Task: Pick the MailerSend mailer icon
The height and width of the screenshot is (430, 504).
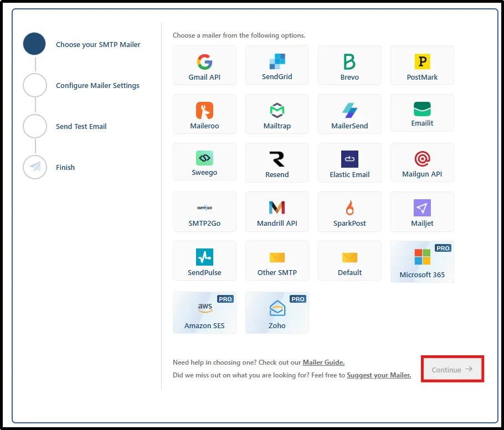Action: pos(349,111)
